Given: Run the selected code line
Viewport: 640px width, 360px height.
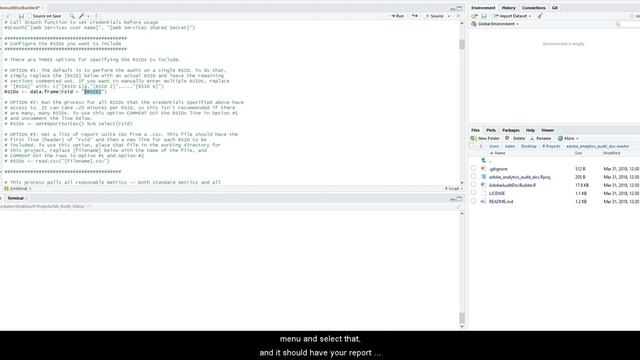Looking at the screenshot, I should coord(398,16).
